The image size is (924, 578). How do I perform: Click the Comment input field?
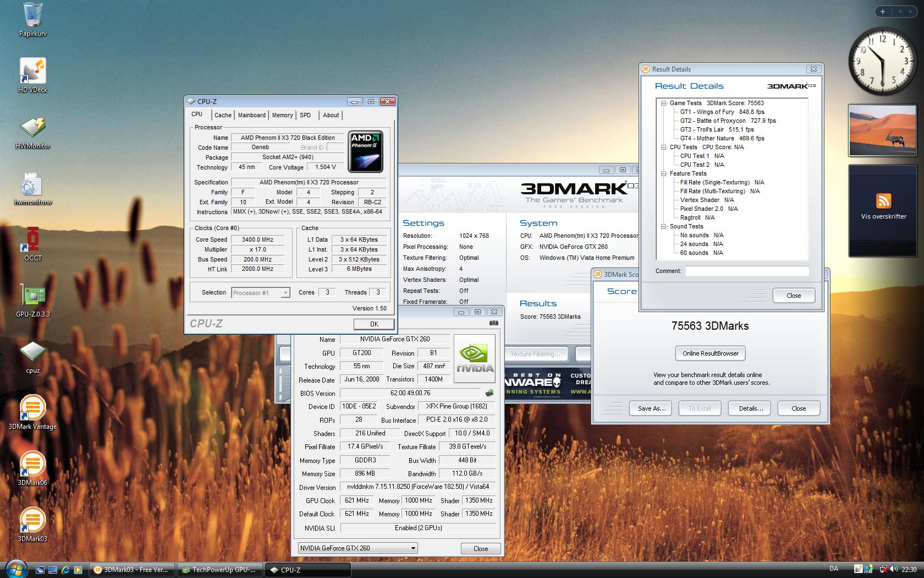point(747,271)
